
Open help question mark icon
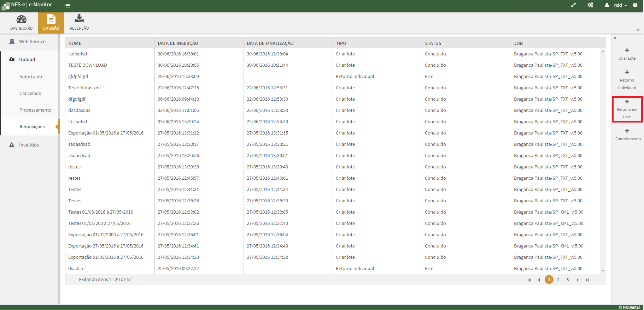(635, 5)
